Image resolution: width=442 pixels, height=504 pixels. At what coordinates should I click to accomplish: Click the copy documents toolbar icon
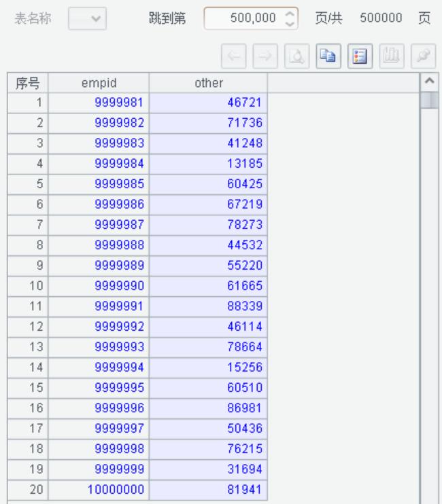(x=328, y=56)
